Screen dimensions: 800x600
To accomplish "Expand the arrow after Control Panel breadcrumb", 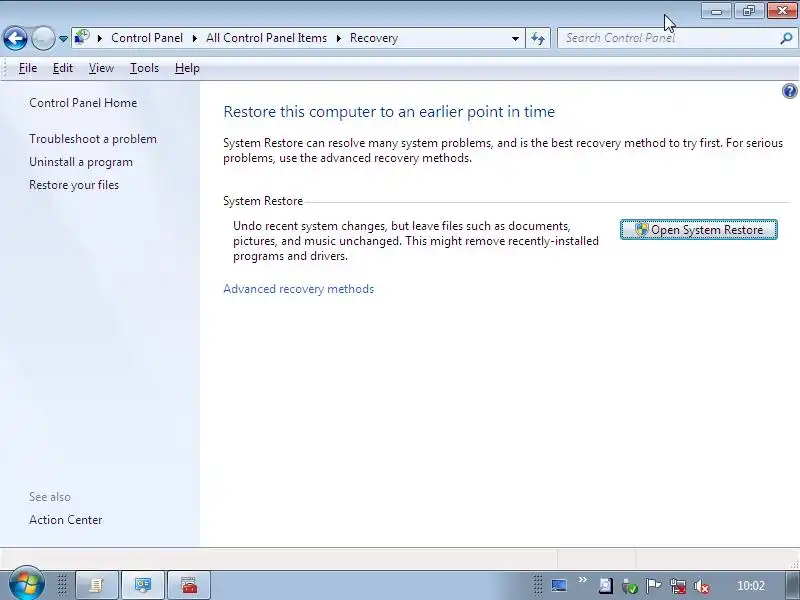I will (x=195, y=38).
